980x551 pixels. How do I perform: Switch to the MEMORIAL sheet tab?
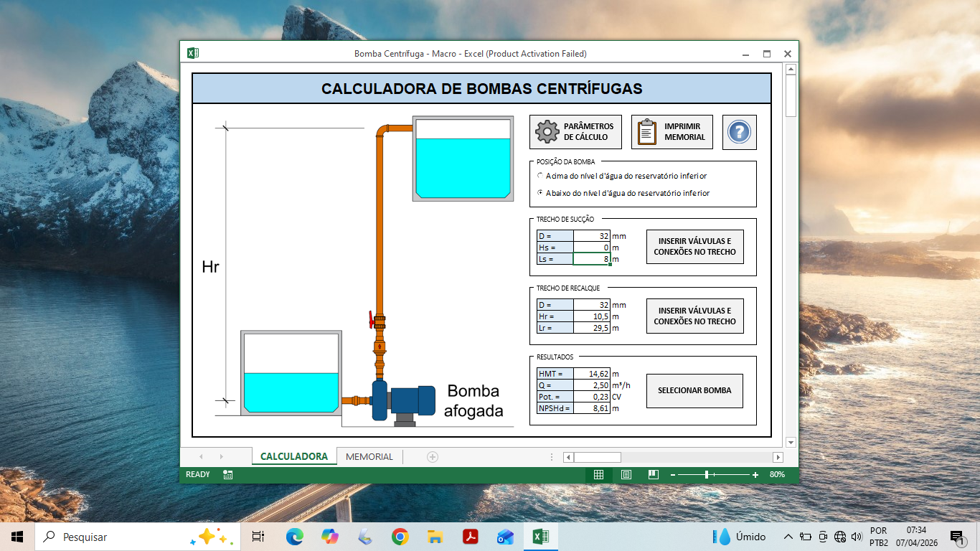(x=369, y=456)
